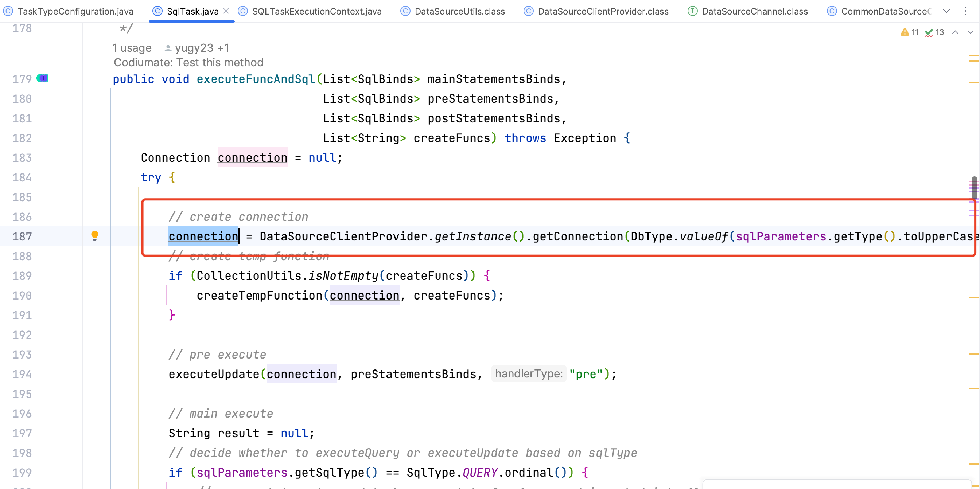Viewport: 980px width, 489px height.
Task: Click the vertical scrollbar thumb
Action: click(974, 188)
